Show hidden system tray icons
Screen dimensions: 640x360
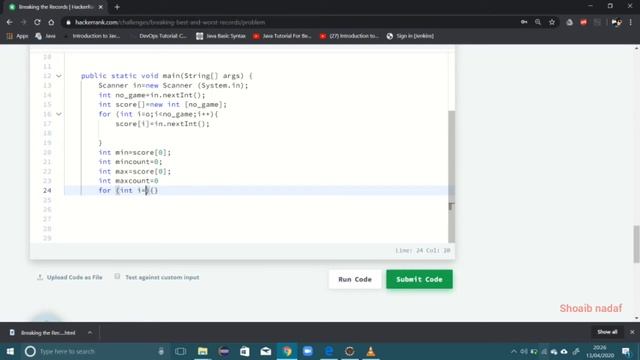pos(514,351)
